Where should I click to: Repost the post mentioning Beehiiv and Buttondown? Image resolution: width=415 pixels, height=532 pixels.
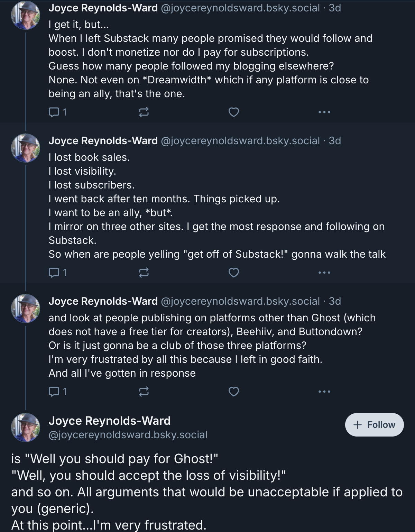tap(144, 392)
